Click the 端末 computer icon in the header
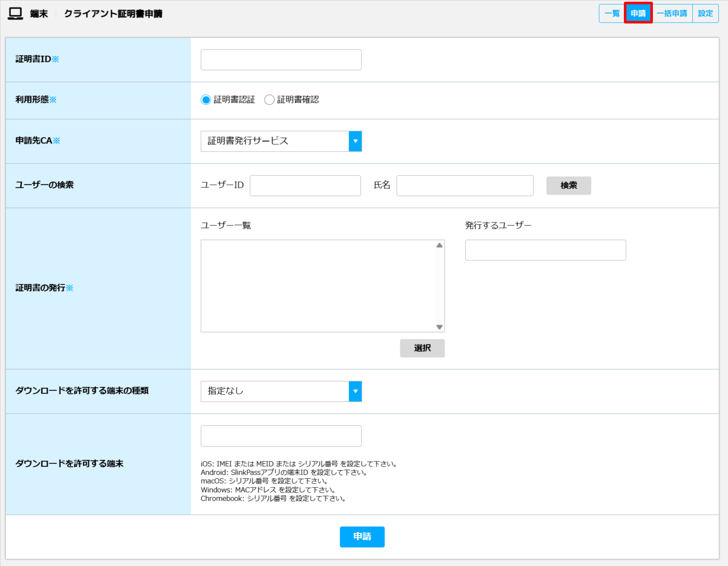The image size is (728, 566). (x=15, y=13)
